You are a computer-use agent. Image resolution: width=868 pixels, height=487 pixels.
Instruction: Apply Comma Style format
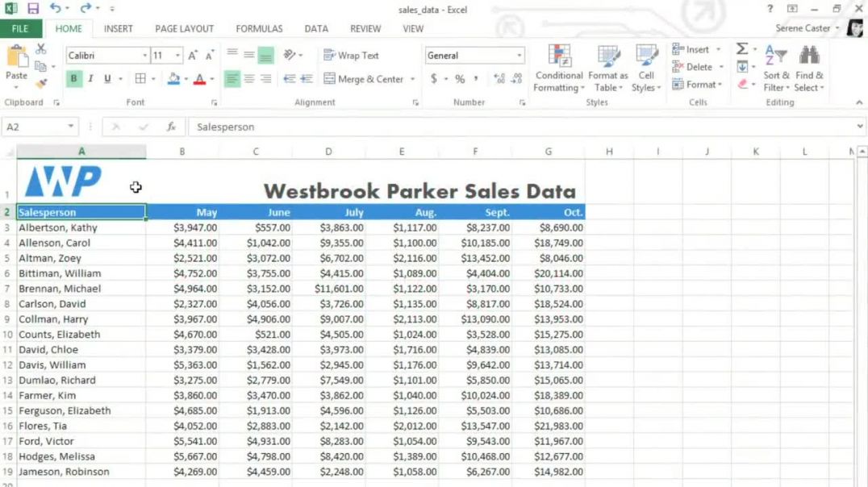coord(476,78)
